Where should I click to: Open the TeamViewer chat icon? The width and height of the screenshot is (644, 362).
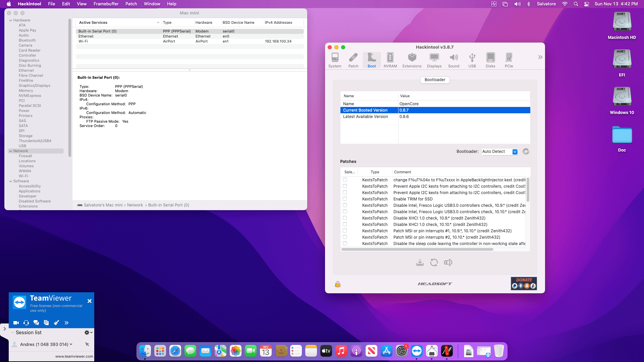click(36, 323)
